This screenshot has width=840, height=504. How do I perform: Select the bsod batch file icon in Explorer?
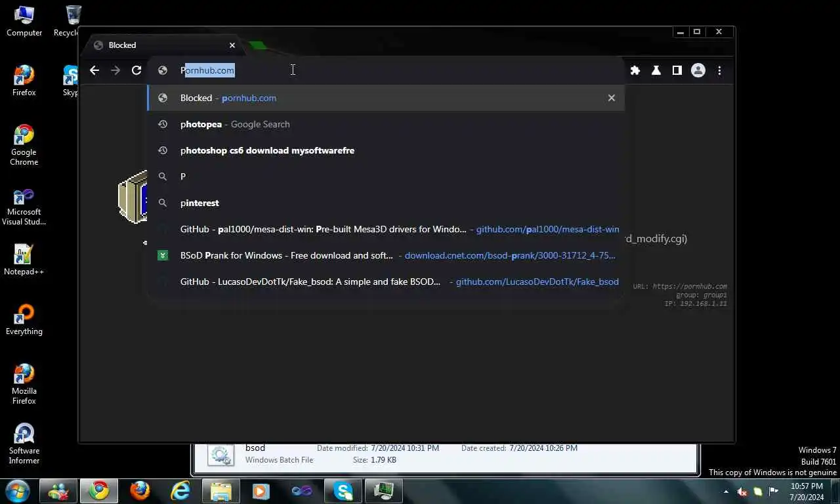click(220, 455)
